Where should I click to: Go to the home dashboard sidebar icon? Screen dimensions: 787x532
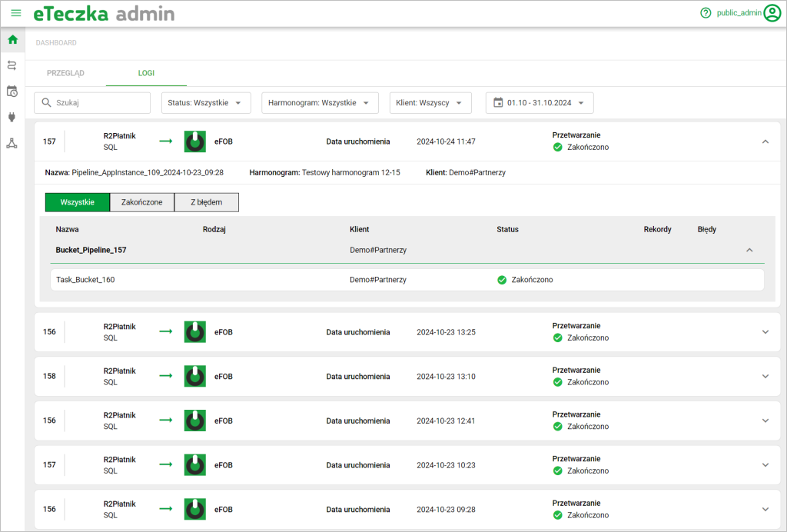12,40
